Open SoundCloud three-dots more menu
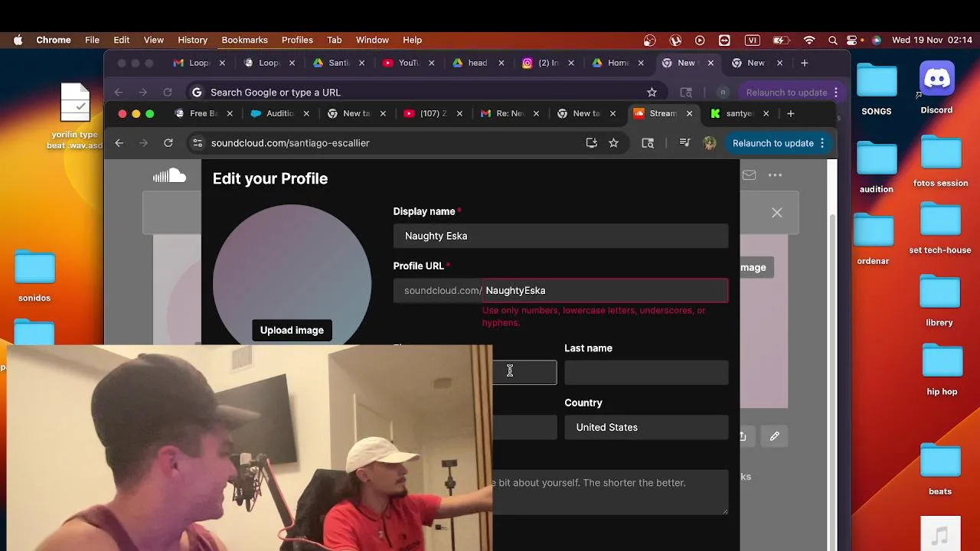This screenshot has width=980, height=551. pos(775,174)
